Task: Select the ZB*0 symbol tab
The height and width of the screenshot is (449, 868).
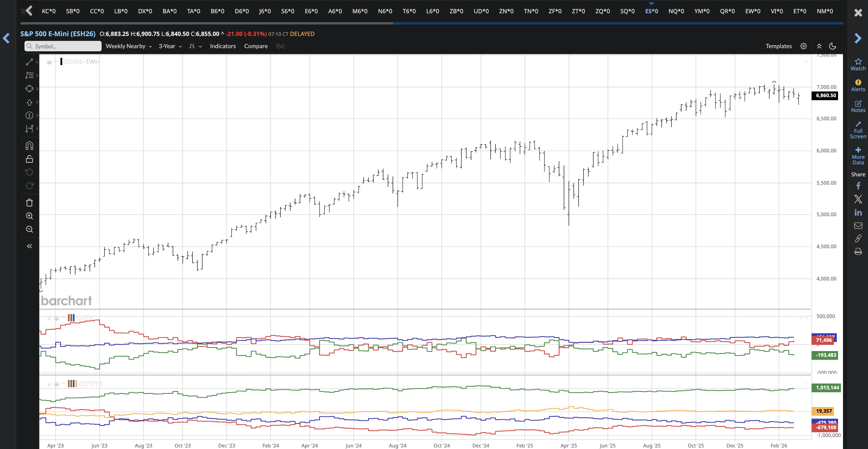Action: click(x=456, y=11)
